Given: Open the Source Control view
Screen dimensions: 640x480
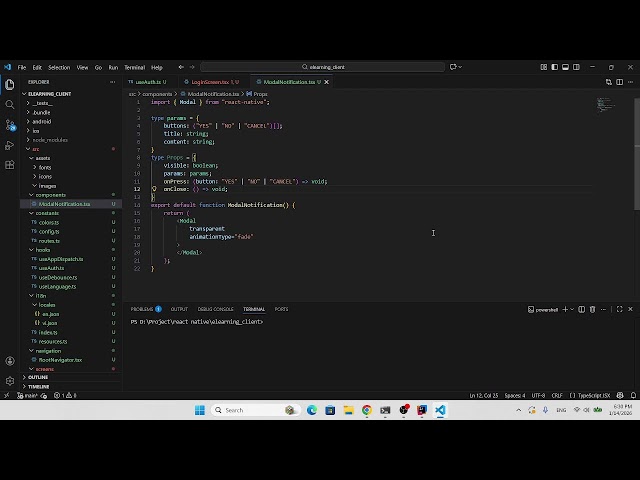Looking at the screenshot, I should tap(10, 125).
